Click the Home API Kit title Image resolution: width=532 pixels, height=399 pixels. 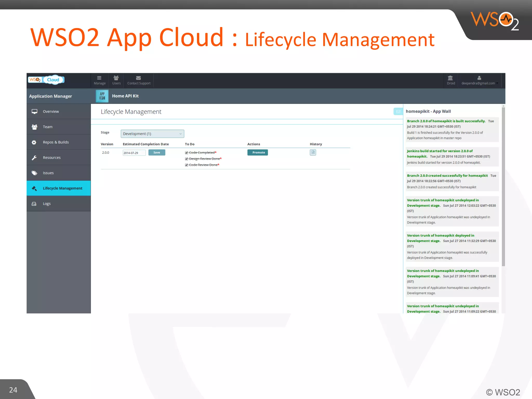pyautogui.click(x=125, y=96)
